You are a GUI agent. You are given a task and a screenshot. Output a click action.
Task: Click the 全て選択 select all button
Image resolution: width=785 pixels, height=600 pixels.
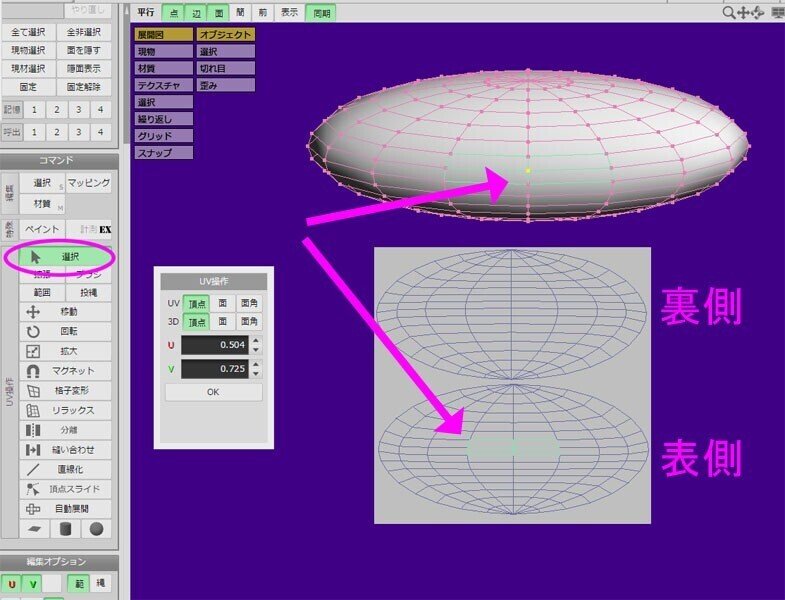click(x=29, y=32)
